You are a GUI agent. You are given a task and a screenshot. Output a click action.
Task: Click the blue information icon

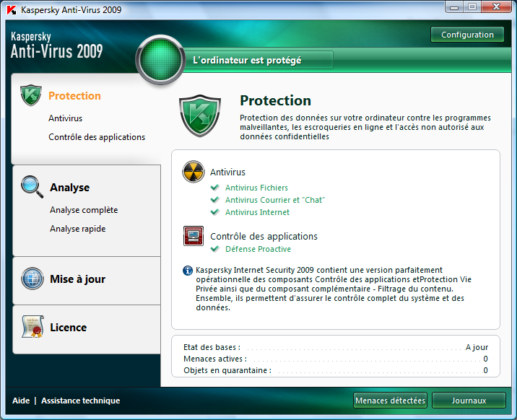[x=188, y=270]
